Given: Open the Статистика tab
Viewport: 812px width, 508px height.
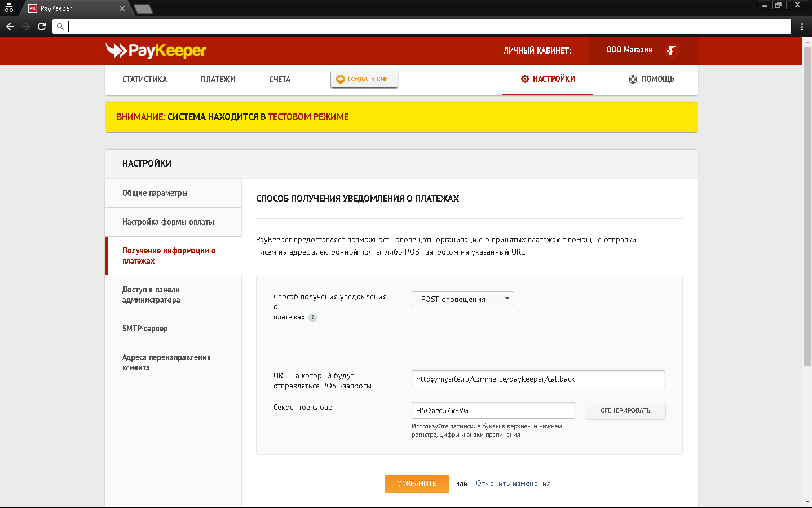Looking at the screenshot, I should click(144, 80).
